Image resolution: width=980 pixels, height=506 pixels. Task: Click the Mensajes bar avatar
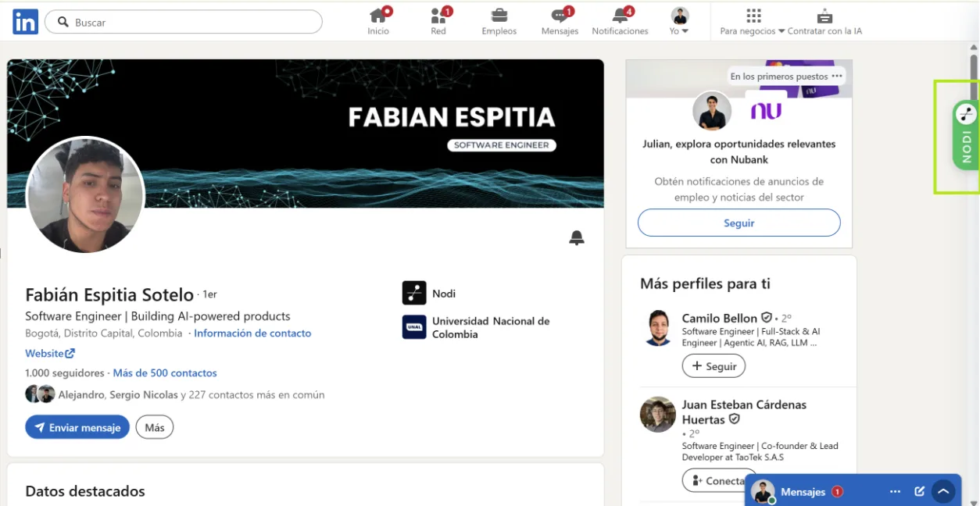coord(764,492)
